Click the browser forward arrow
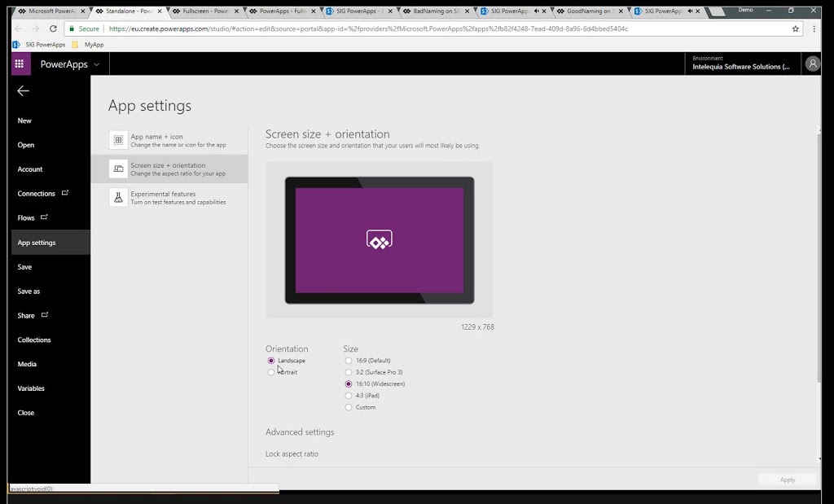Screen dimensions: 834x504 pyautogui.click(x=36, y=28)
